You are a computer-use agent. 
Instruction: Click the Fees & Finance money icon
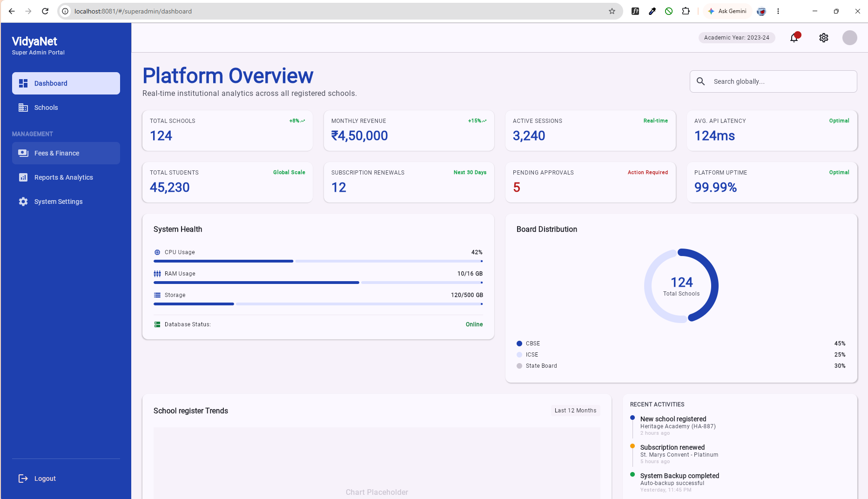click(23, 153)
